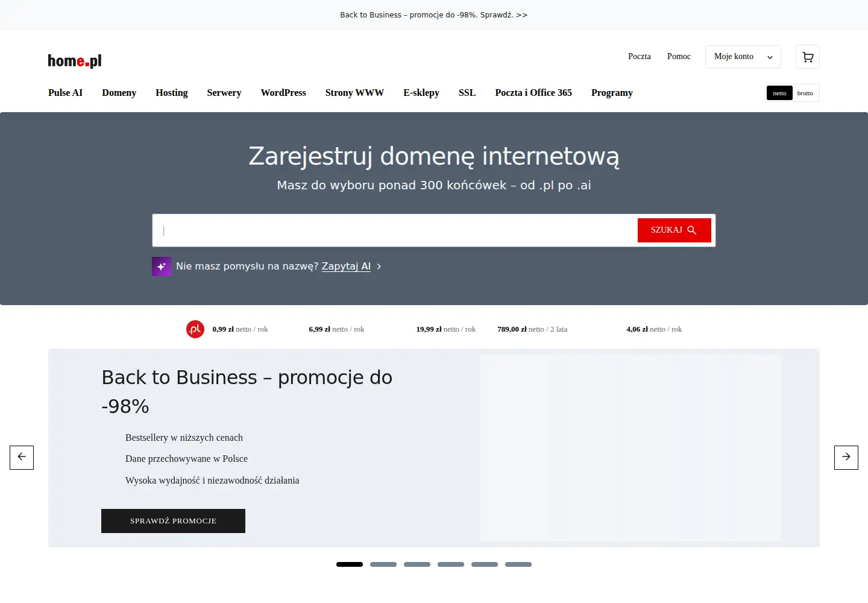868x603 pixels.
Task: Go to previous slide arrow
Action: (22, 458)
